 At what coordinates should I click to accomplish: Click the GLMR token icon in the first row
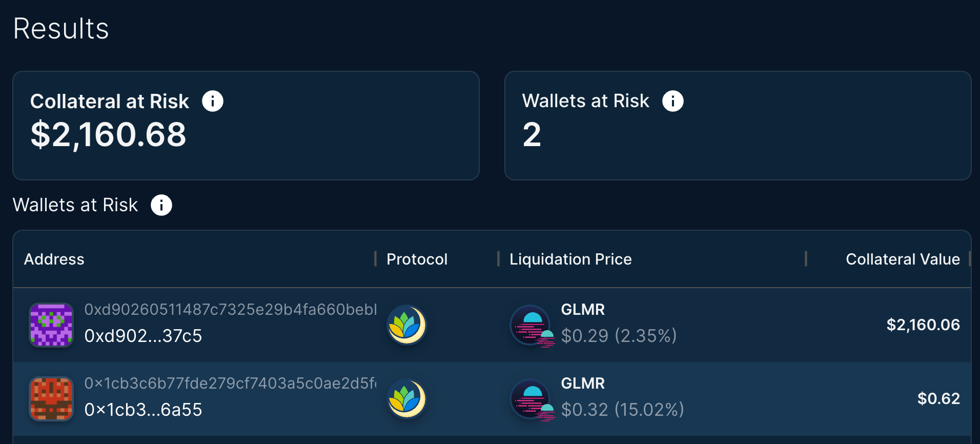click(533, 326)
